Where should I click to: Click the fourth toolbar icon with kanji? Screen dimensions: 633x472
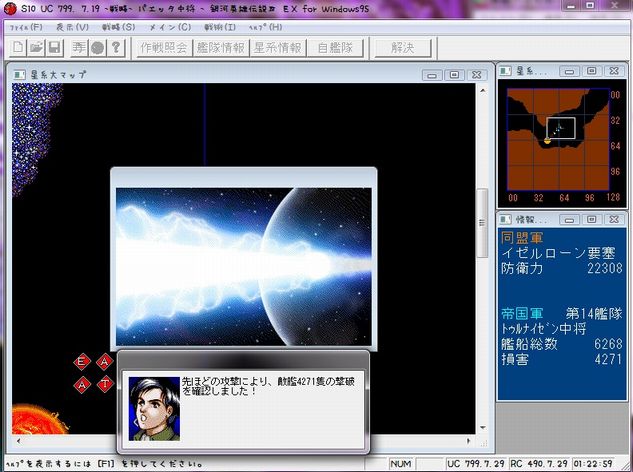(x=79, y=48)
